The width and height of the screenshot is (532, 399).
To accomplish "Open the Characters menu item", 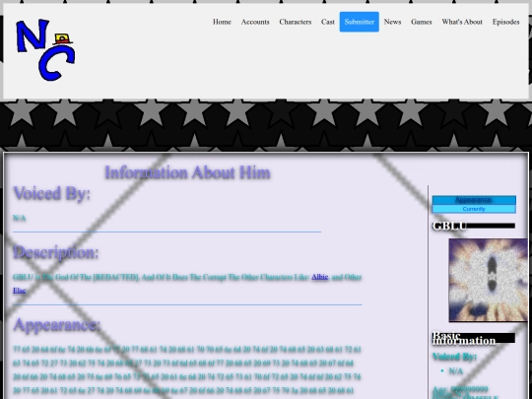I will point(296,22).
